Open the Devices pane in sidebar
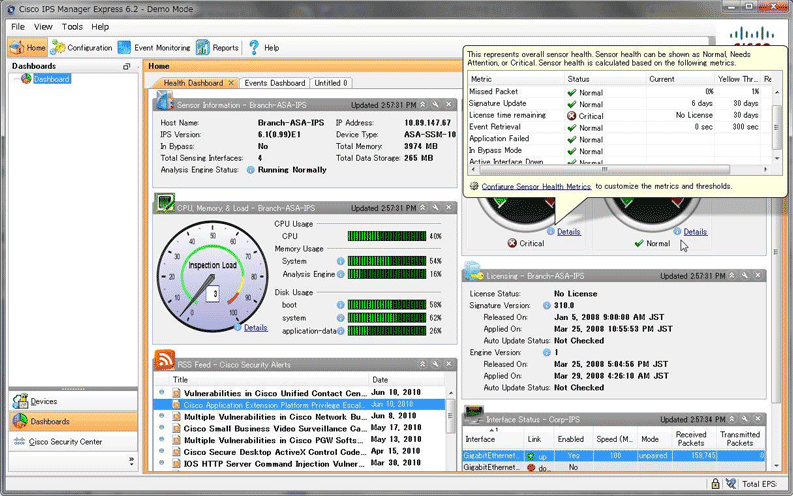 44,401
